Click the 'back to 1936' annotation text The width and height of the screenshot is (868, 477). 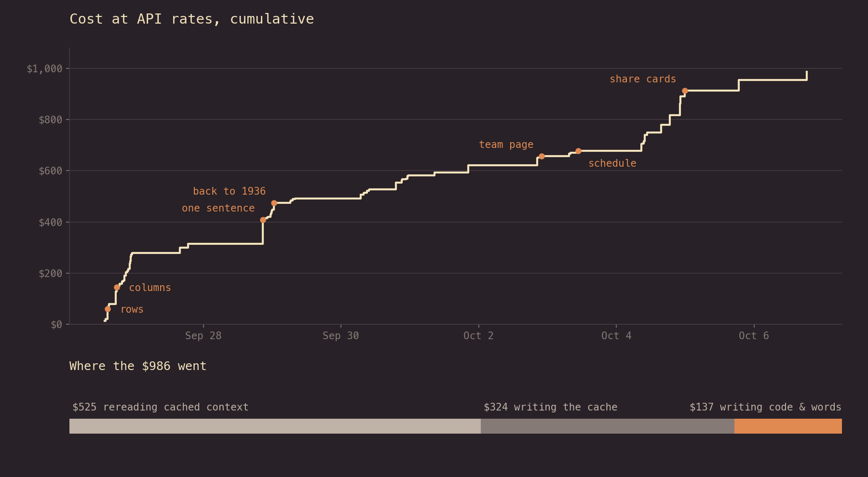[229, 191]
